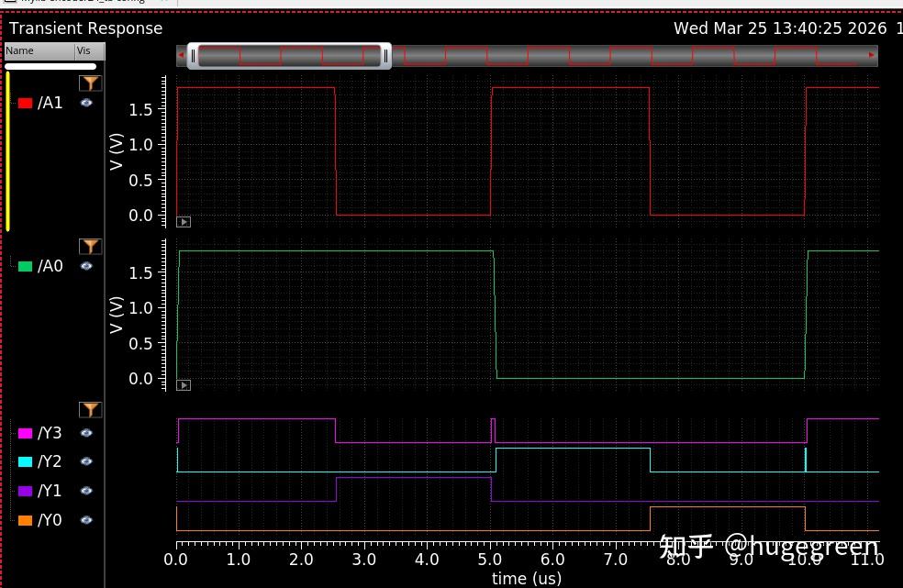The width and height of the screenshot is (903, 588).
Task: Click the time (us) axis label
Action: click(527, 578)
